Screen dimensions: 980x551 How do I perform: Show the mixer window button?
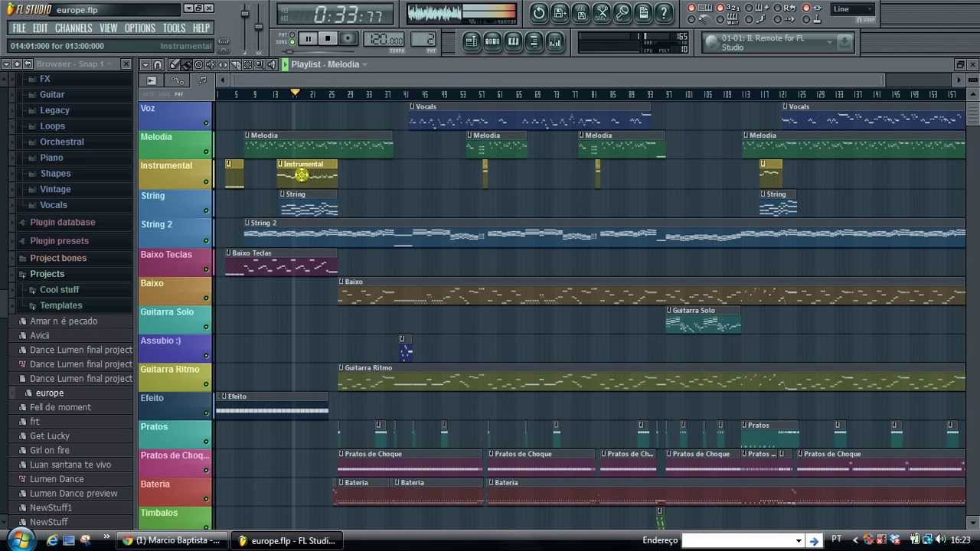(554, 41)
